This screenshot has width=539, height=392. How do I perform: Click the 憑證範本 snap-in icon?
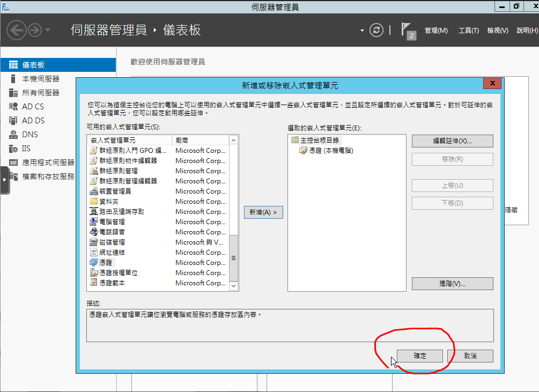(93, 283)
